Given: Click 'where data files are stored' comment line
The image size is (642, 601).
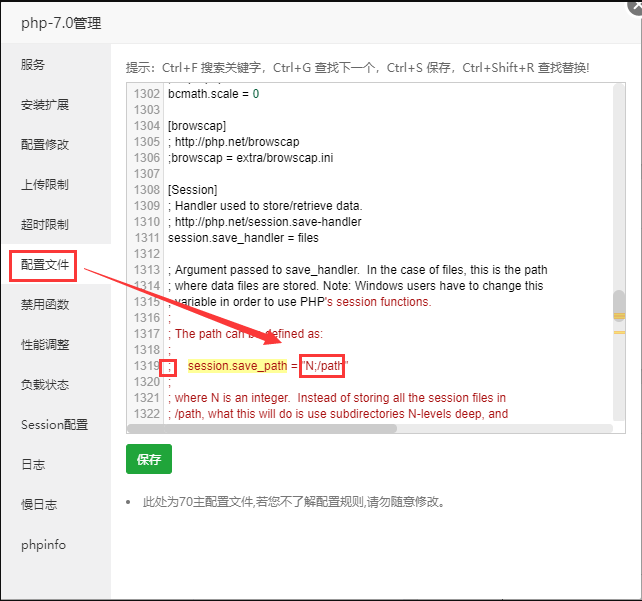Looking at the screenshot, I should click(x=356, y=286).
